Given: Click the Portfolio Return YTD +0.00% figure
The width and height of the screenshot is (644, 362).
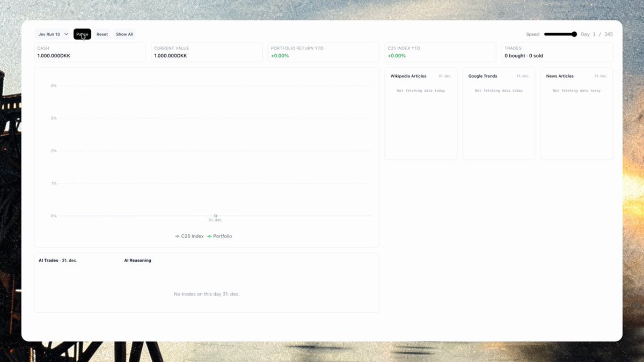Looking at the screenshot, I should click(x=280, y=56).
